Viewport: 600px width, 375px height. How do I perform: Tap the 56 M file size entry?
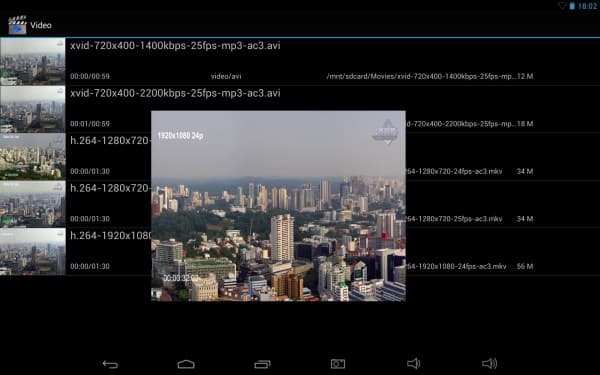click(525, 266)
